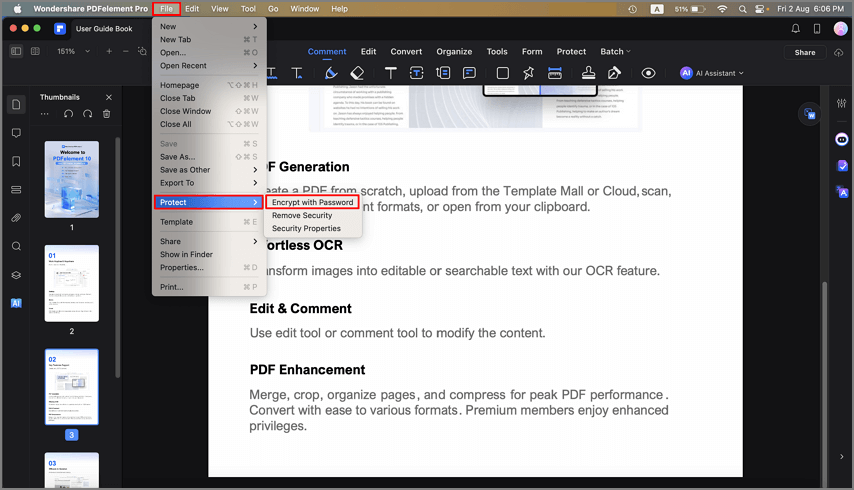Open the notifications bell icon
Viewport: 854px width, 490px height.
tap(796, 28)
